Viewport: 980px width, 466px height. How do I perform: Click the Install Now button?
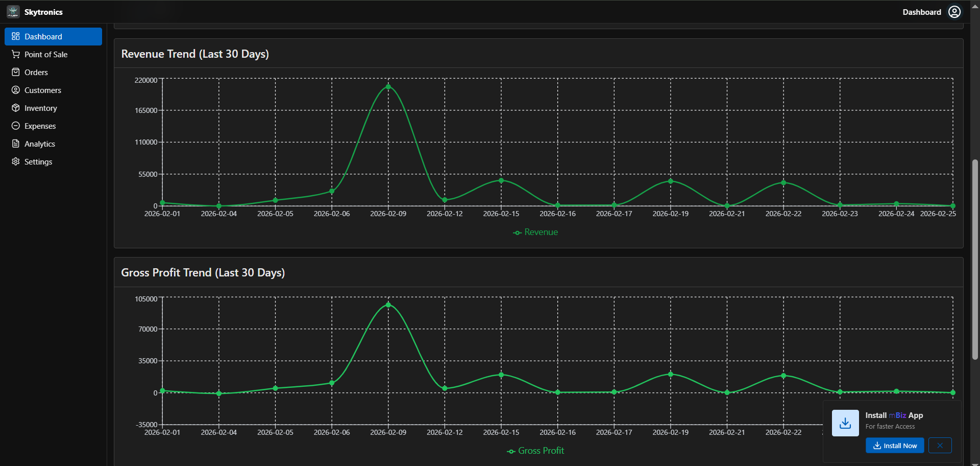point(895,446)
